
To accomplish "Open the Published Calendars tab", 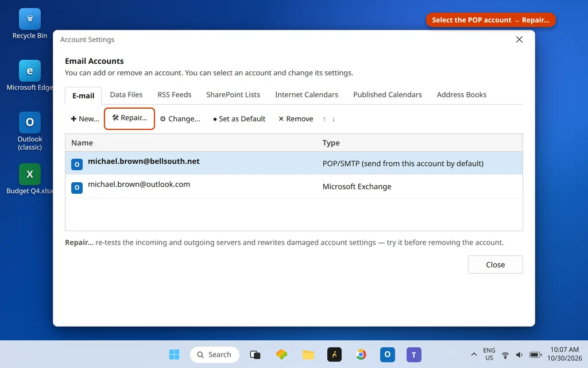I will pos(388,95).
